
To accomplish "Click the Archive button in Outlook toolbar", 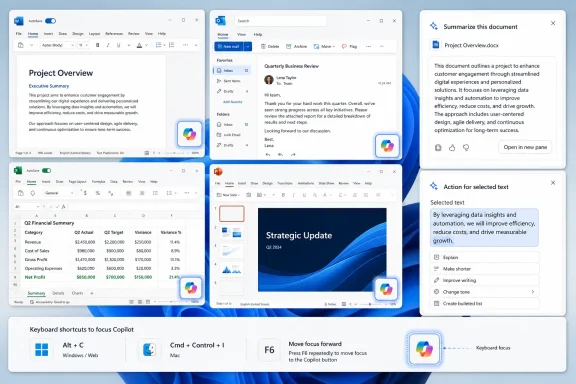I will click(296, 46).
